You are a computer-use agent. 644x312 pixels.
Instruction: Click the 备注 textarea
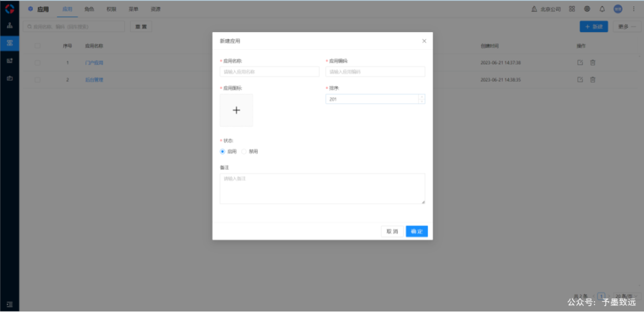coord(323,189)
